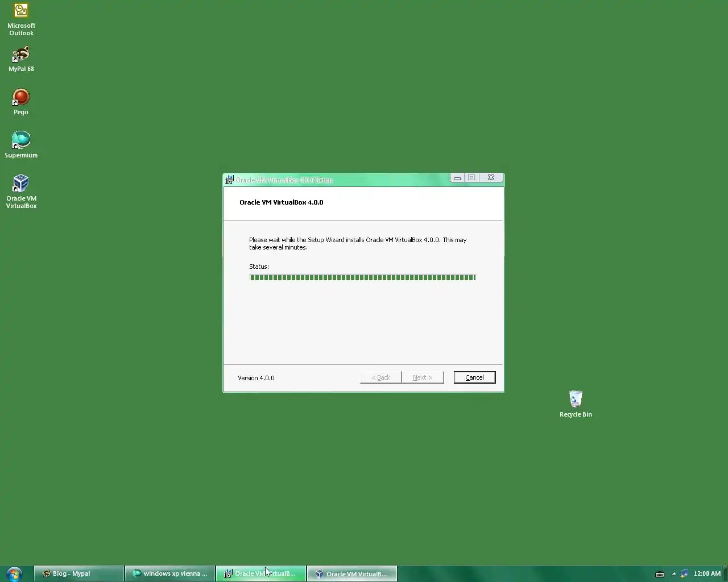Image resolution: width=728 pixels, height=582 pixels.
Task: Switch to VirtualBox Setup taskbar button
Action: click(261, 573)
